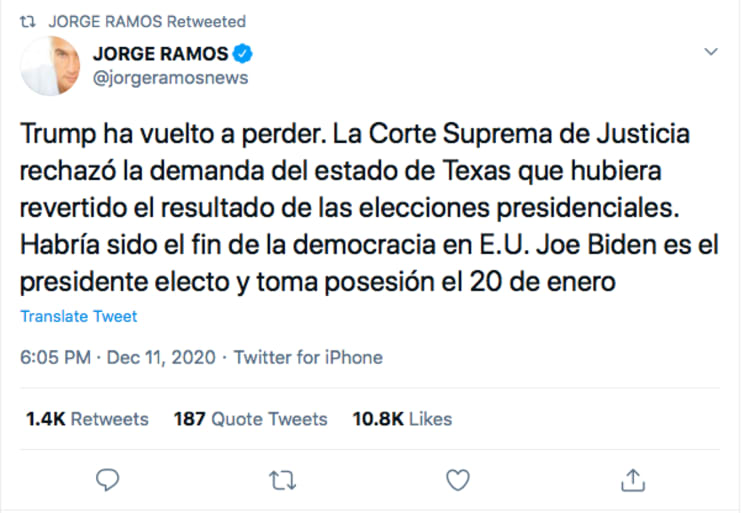
Task: Show the 187 Quote Tweets
Action: point(250,419)
